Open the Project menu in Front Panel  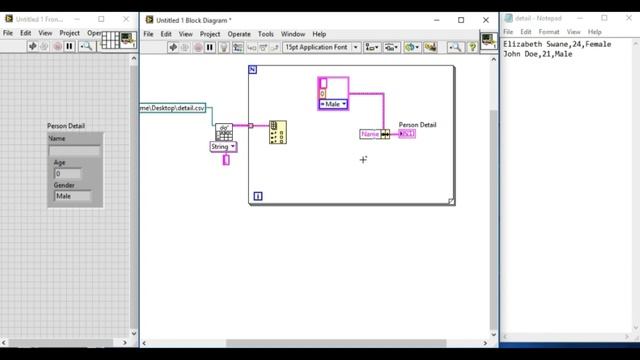click(69, 33)
